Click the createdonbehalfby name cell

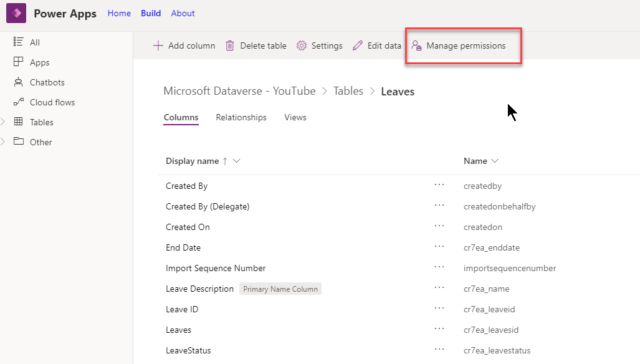coord(500,206)
